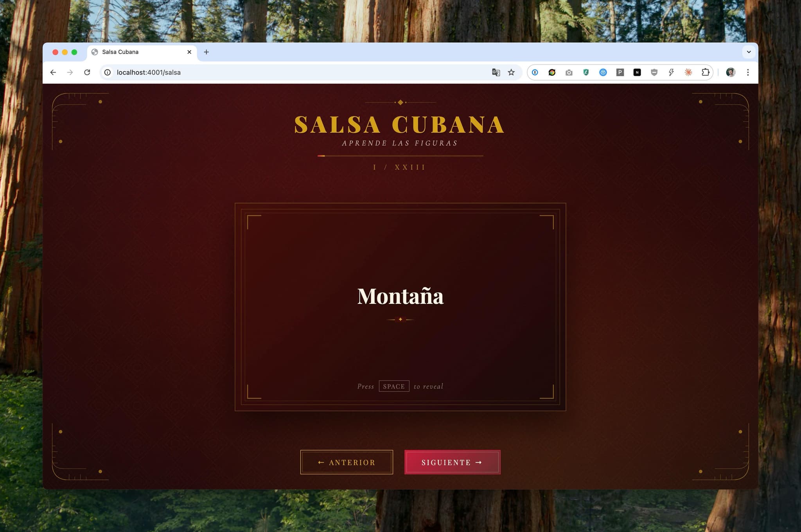Open the Notion extension icon
801x532 pixels.
(637, 72)
